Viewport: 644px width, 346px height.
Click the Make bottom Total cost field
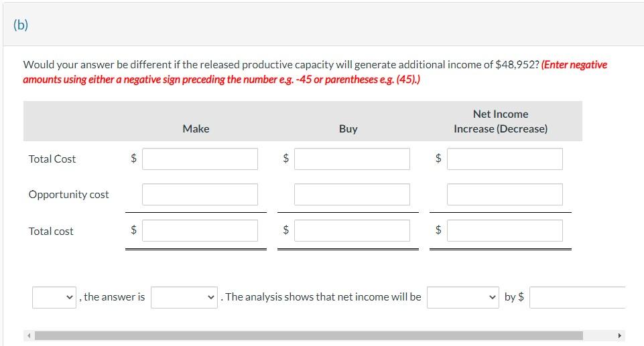(200, 230)
